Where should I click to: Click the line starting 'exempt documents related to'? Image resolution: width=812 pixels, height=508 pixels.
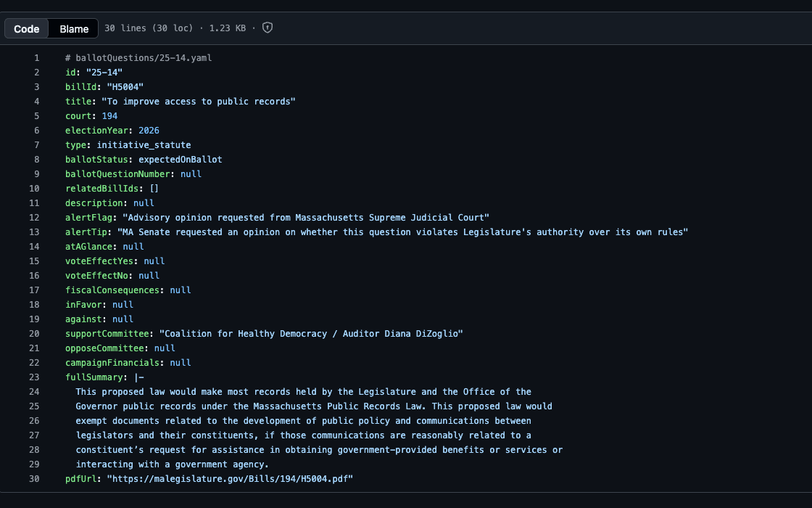(x=304, y=421)
